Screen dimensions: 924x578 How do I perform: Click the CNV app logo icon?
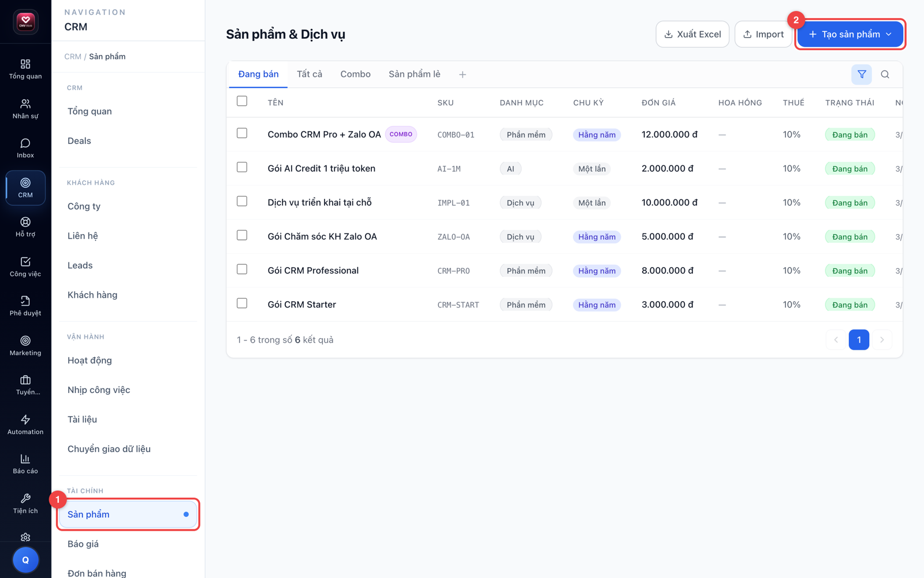pos(25,22)
